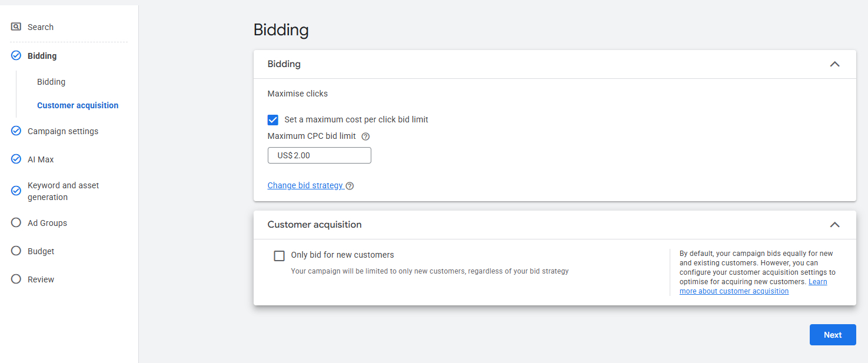Open the Maximum CPC bid limit help icon
The height and width of the screenshot is (363, 868).
pos(365,136)
